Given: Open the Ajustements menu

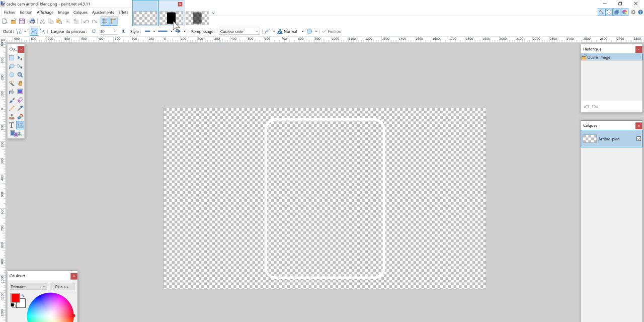Looking at the screenshot, I should (x=103, y=12).
